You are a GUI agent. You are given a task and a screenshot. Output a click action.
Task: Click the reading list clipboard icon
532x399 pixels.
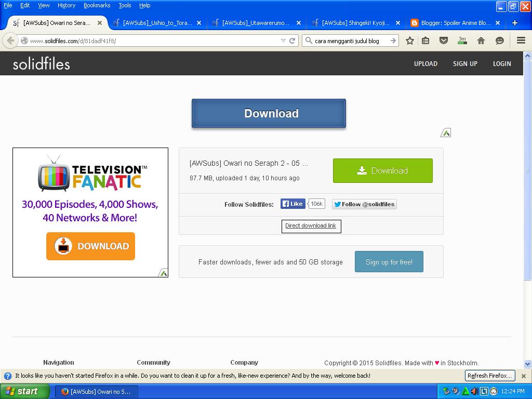425,41
